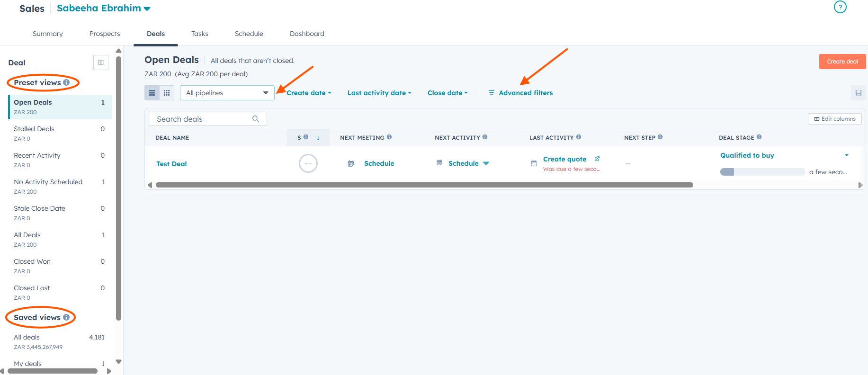
Task: Switch to list view layout
Action: pos(152,93)
